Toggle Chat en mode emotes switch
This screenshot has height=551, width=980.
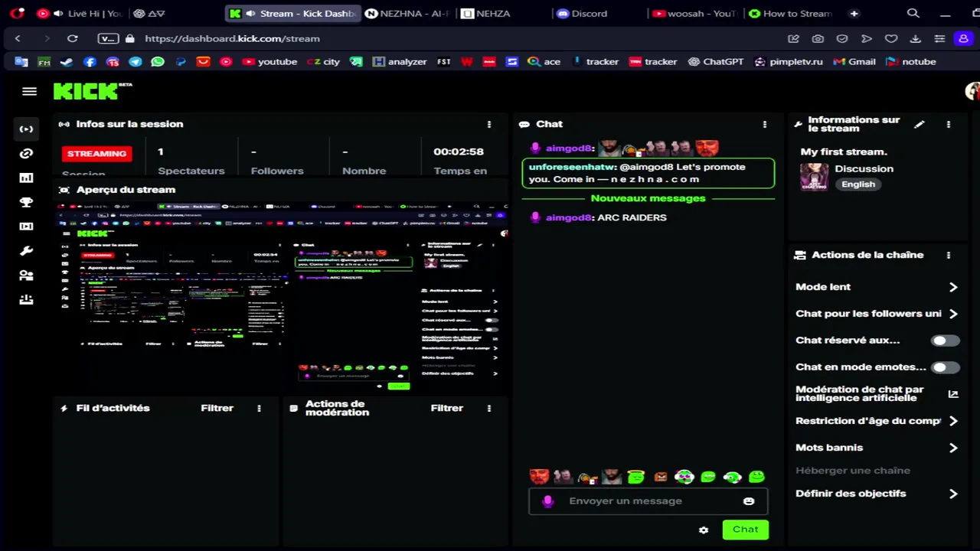pyautogui.click(x=946, y=367)
